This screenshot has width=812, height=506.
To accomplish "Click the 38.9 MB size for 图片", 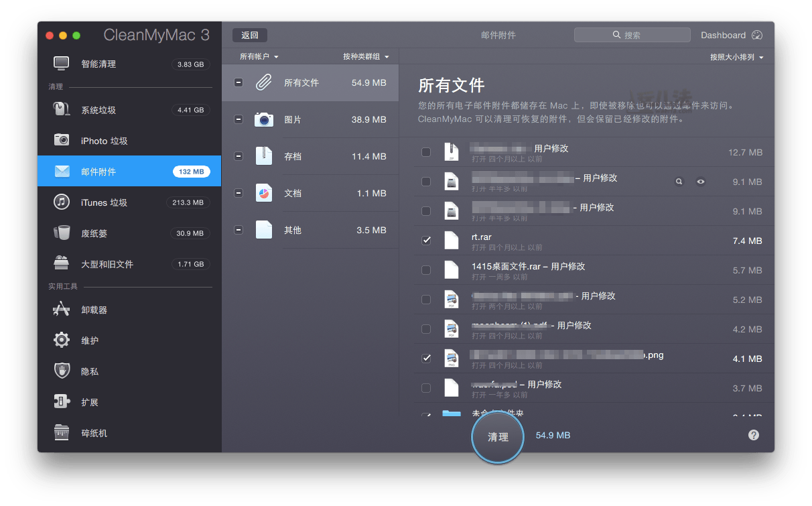I will [369, 119].
